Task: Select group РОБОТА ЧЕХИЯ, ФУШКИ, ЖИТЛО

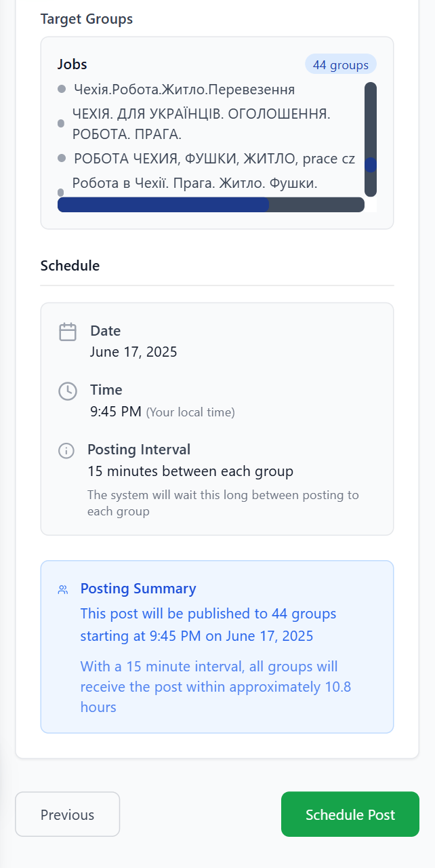Action: [215, 159]
